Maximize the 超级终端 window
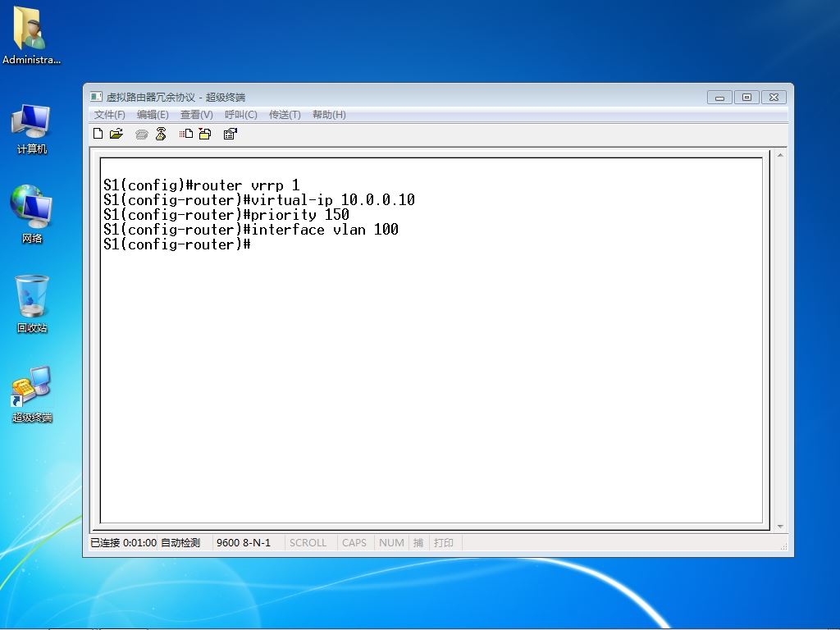Viewport: 840px width, 630px height. pyautogui.click(x=746, y=97)
